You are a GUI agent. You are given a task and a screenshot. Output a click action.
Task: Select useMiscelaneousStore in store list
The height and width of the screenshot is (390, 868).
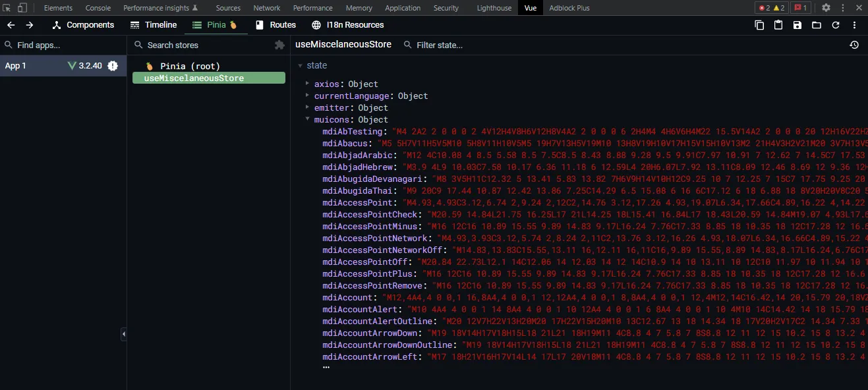coord(209,78)
